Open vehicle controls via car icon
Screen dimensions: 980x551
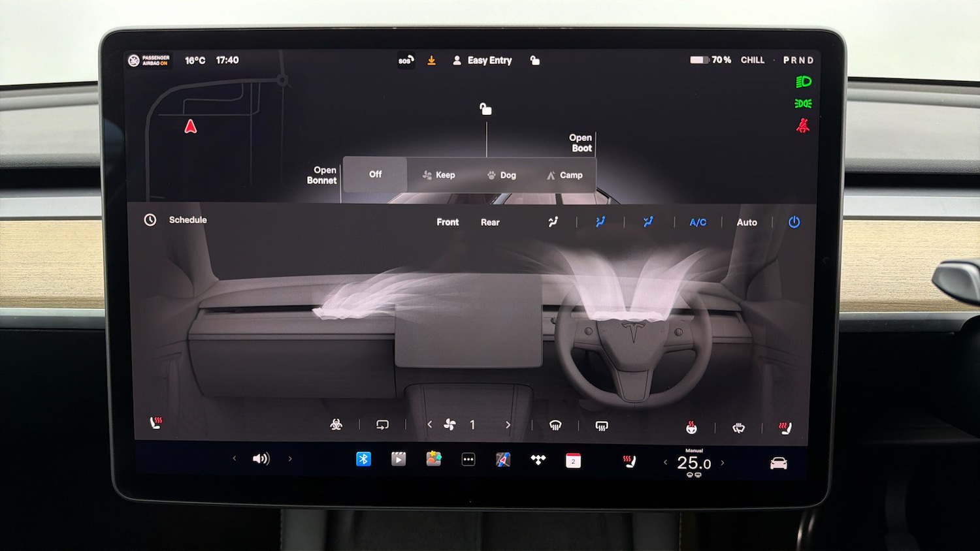778,464
